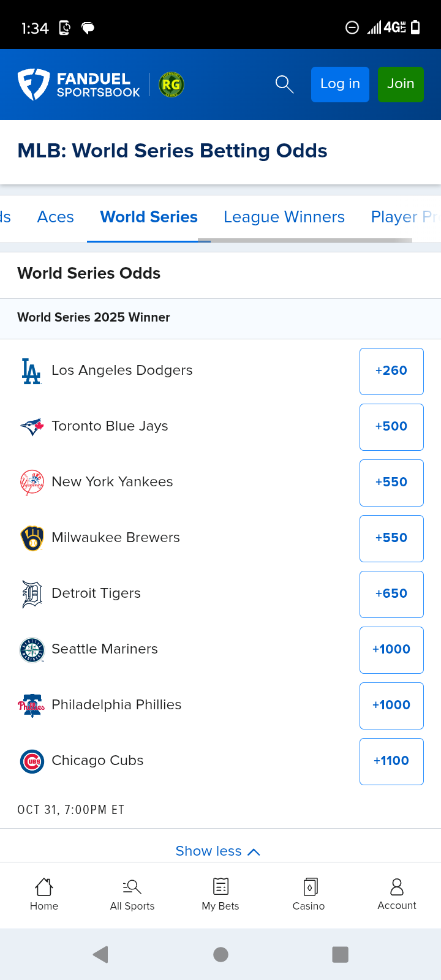This screenshot has width=441, height=980.
Task: Open All Sports from bottom bar
Action: click(x=132, y=894)
